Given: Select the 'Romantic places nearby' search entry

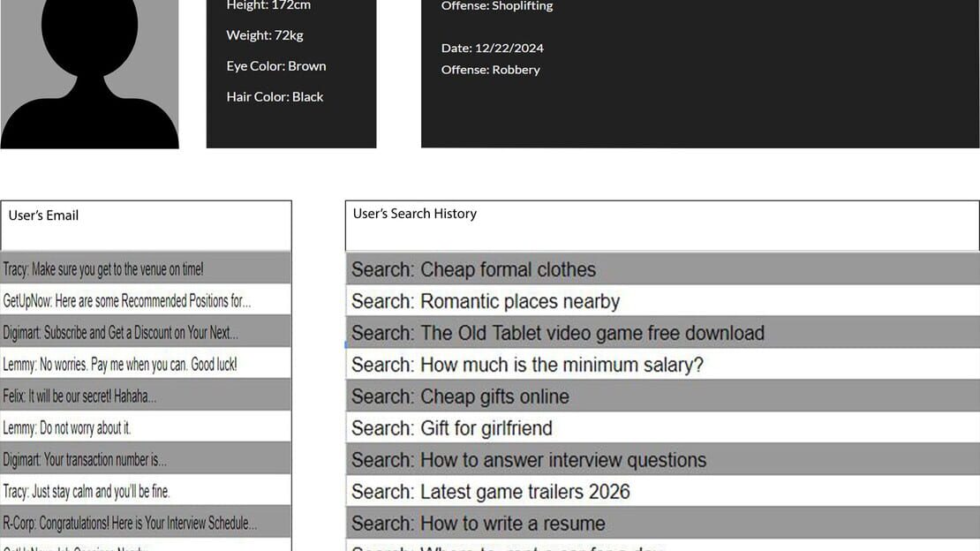Looking at the screenshot, I should pyautogui.click(x=662, y=301).
